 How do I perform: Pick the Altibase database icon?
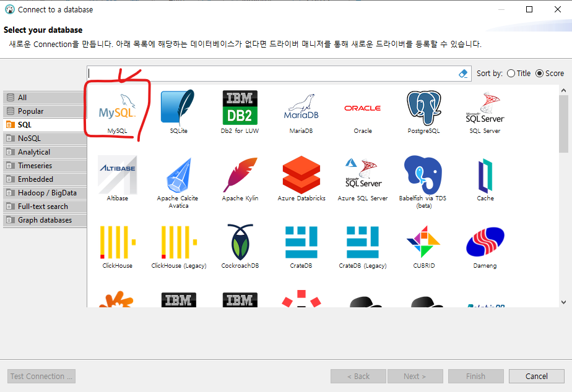(117, 175)
